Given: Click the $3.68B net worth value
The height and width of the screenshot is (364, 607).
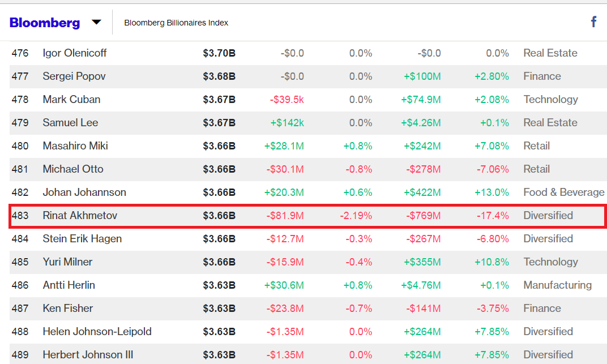Looking at the screenshot, I should point(219,76).
